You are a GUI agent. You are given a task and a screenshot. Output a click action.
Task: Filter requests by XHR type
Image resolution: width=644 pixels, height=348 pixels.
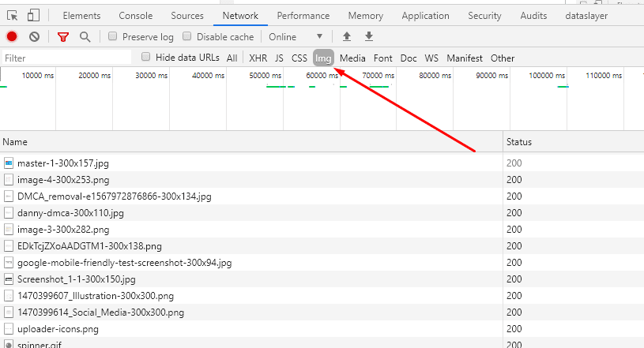tap(258, 58)
